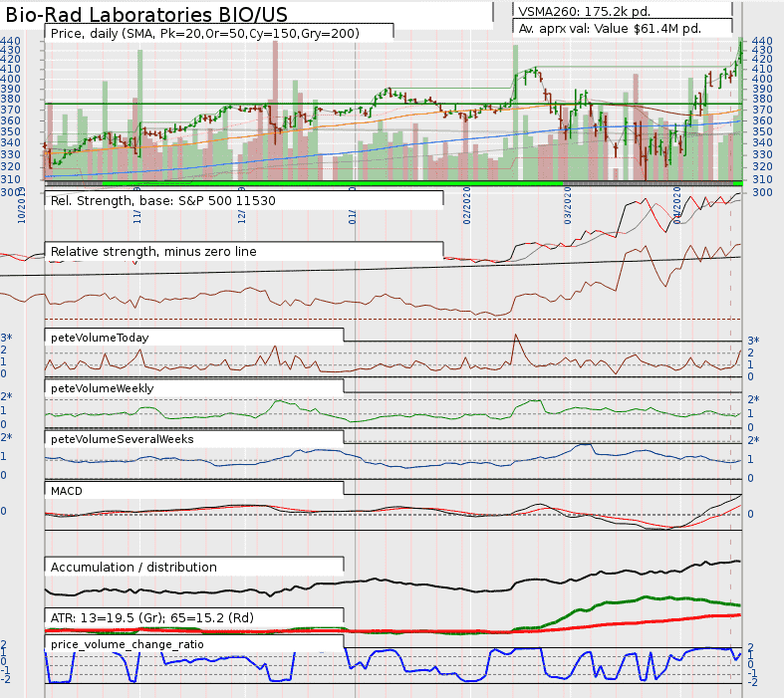This screenshot has width=784, height=698.
Task: Click the 2* tick on right peteVolumeWeekly axis
Action: click(x=753, y=399)
